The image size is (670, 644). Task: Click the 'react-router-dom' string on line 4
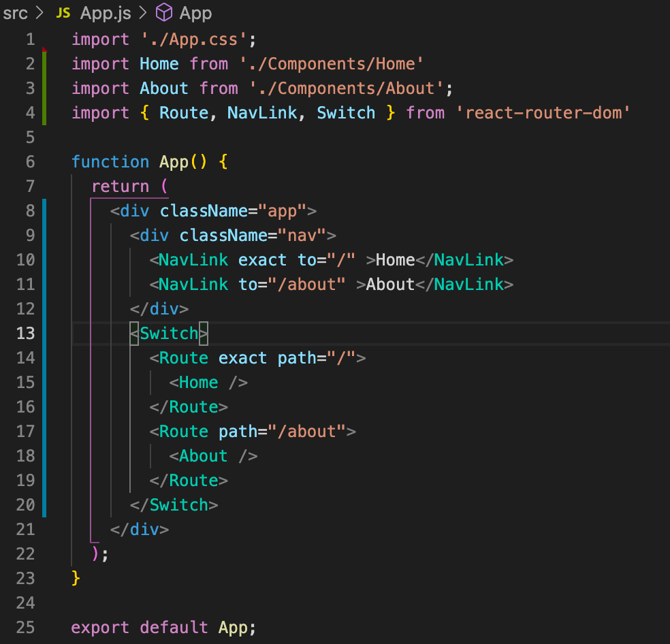pyautogui.click(x=545, y=112)
